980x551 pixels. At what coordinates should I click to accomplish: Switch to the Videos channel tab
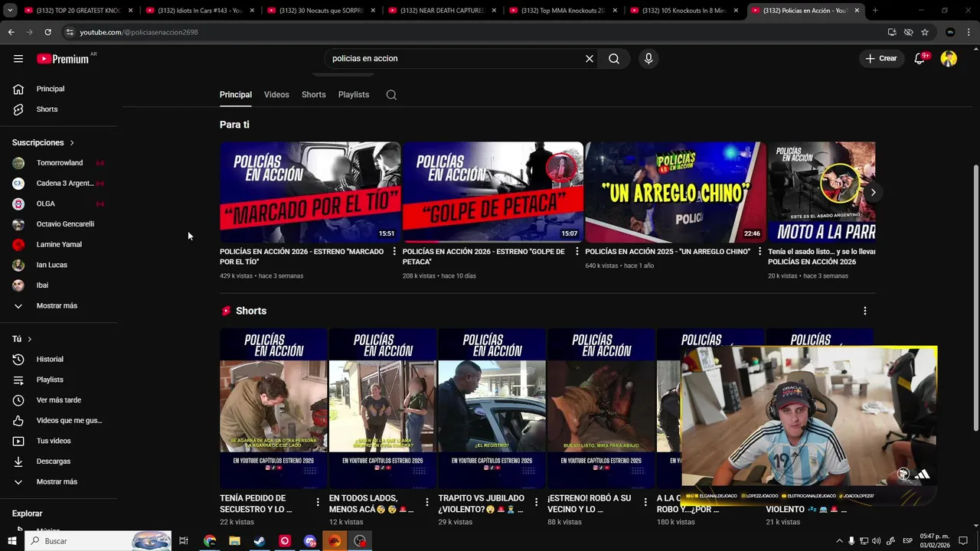276,95
